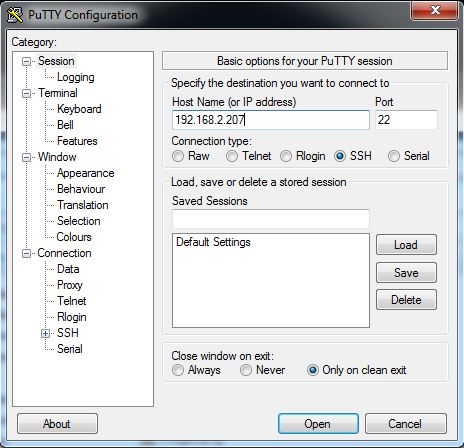Viewport: 464px width, 448px height.
Task: Click the Cancel button
Action: pyautogui.click(x=406, y=424)
